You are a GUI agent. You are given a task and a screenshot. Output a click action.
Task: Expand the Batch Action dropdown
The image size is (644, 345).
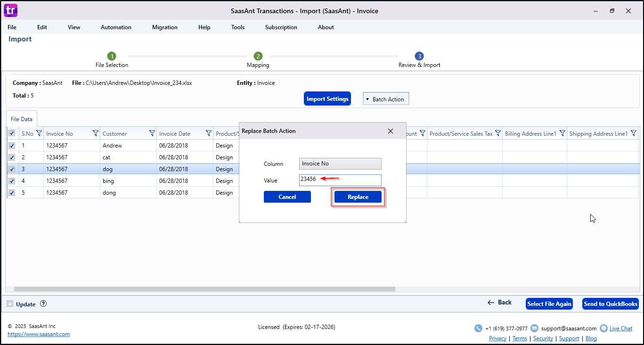[385, 99]
